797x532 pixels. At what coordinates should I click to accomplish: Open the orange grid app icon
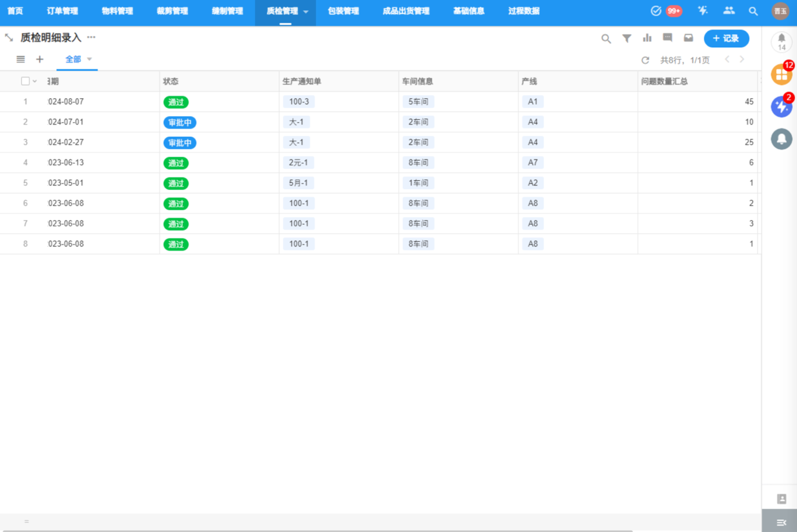pos(781,75)
